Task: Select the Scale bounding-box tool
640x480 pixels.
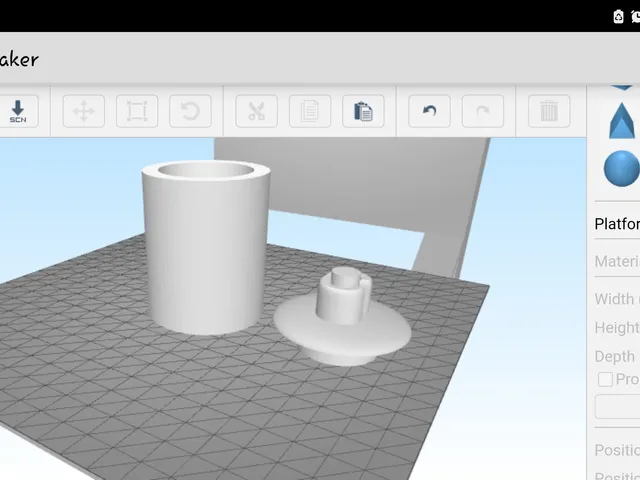Action: click(137, 111)
